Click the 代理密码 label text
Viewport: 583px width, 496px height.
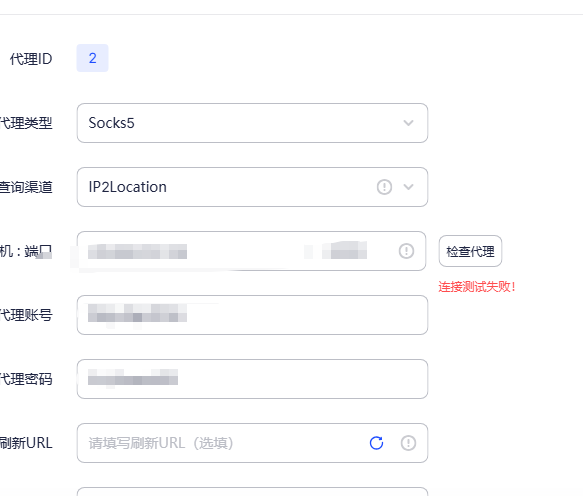[x=26, y=379]
